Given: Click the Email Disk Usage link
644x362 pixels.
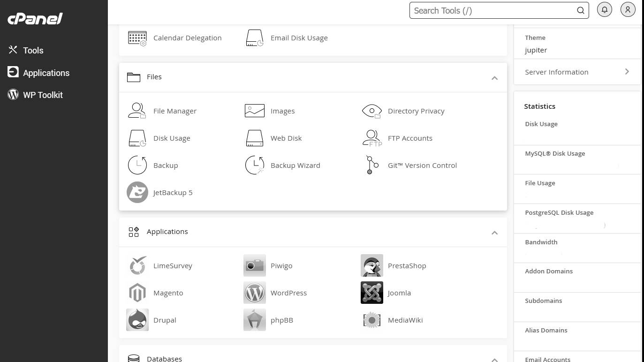Looking at the screenshot, I should 299,38.
